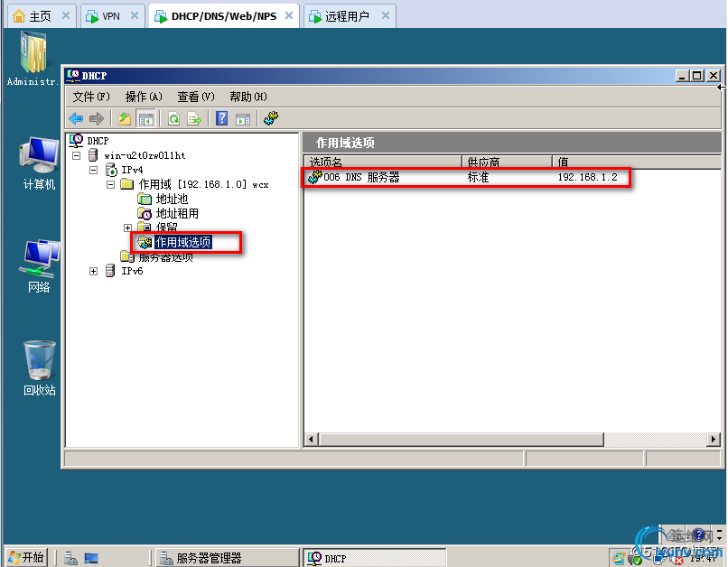Select the 计算机 desktop icon

click(x=39, y=163)
